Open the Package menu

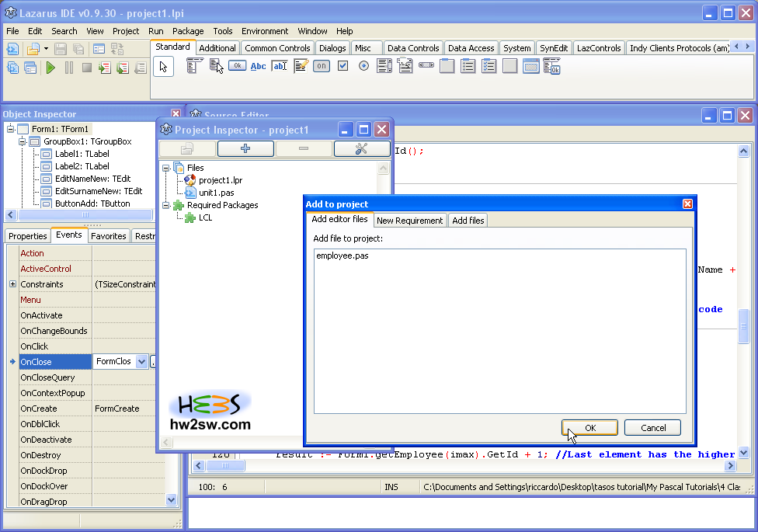click(x=188, y=31)
